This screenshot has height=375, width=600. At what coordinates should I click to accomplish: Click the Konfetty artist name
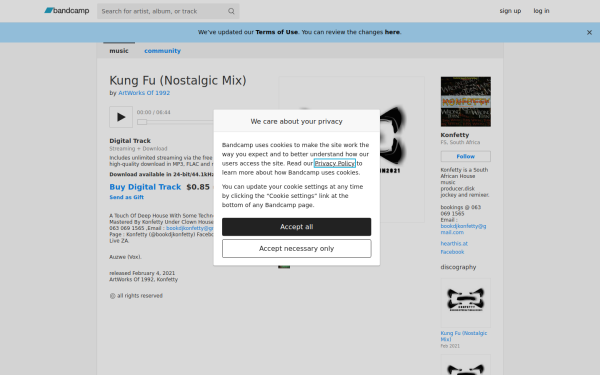[455, 135]
